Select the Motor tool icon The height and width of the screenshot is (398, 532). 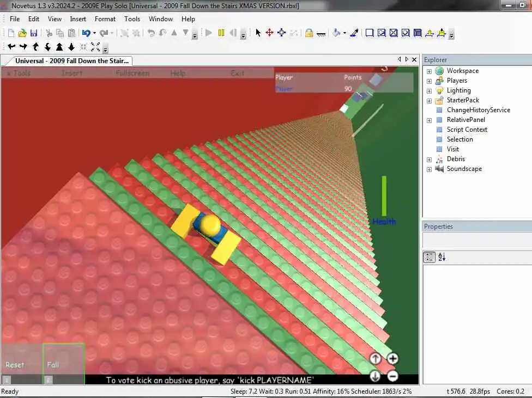point(442,33)
